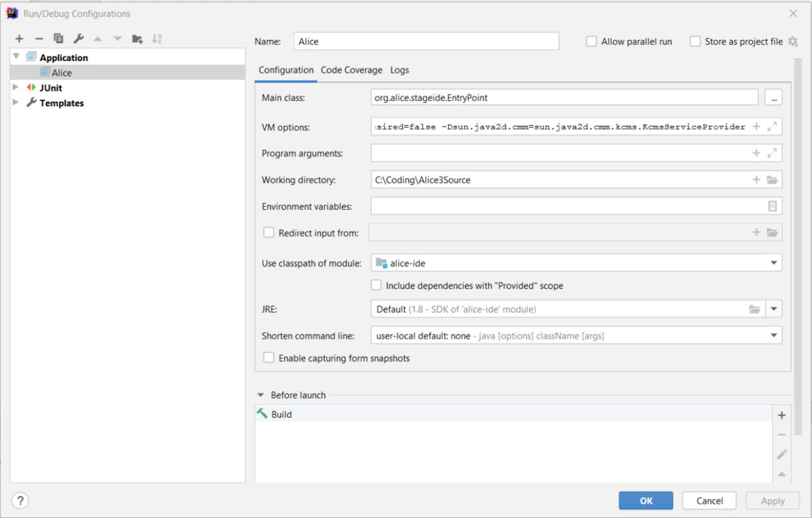The height and width of the screenshot is (518, 812).
Task: Open edit templates wrench icon
Action: point(78,39)
